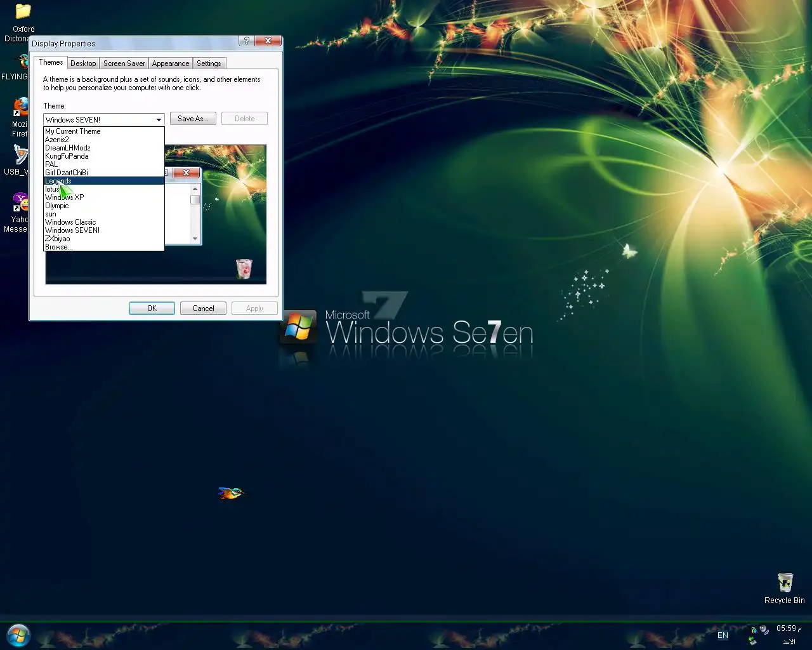Open the Appearance tab
The height and width of the screenshot is (650, 812).
click(171, 63)
